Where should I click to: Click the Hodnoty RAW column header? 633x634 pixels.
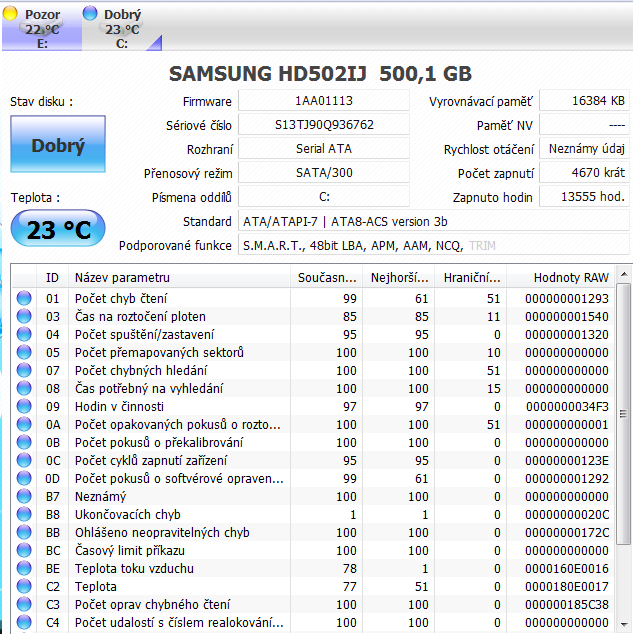coord(561,277)
